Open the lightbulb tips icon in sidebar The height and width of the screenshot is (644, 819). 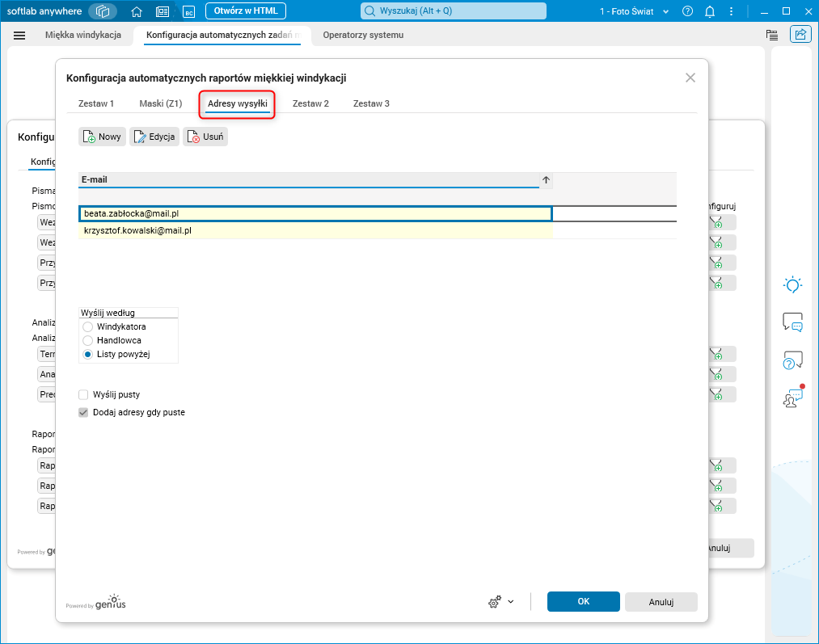792,285
